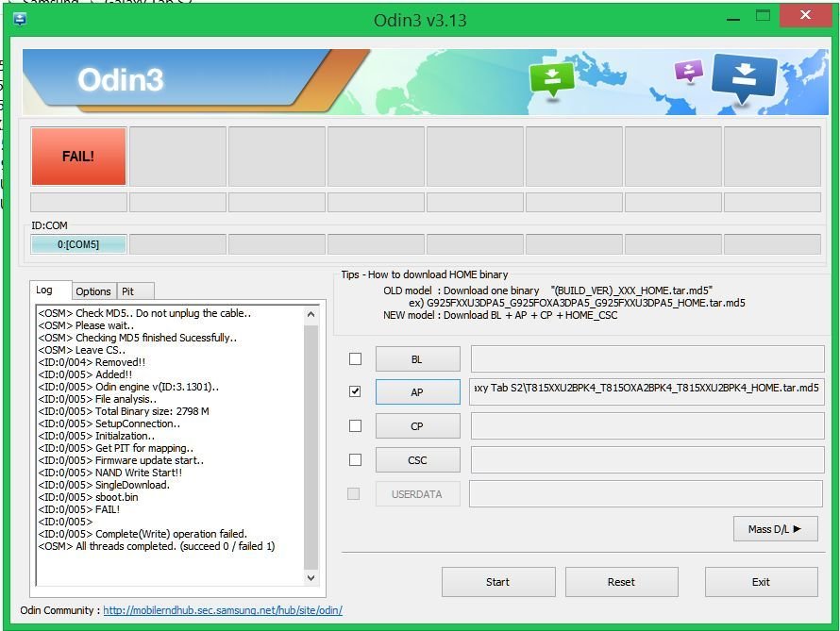Enable the BL checkbox
Image resolution: width=840 pixels, height=631 pixels.
[355, 358]
